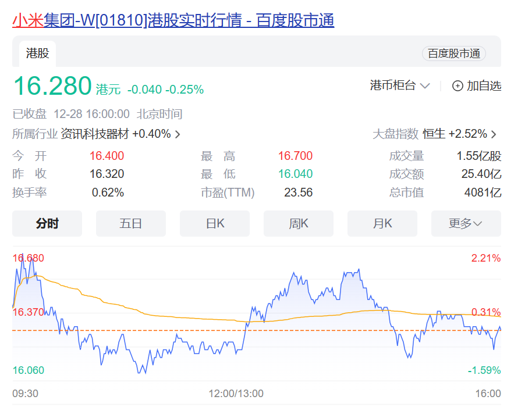Click the 成交量 value 1.55亿股

pos(479,156)
